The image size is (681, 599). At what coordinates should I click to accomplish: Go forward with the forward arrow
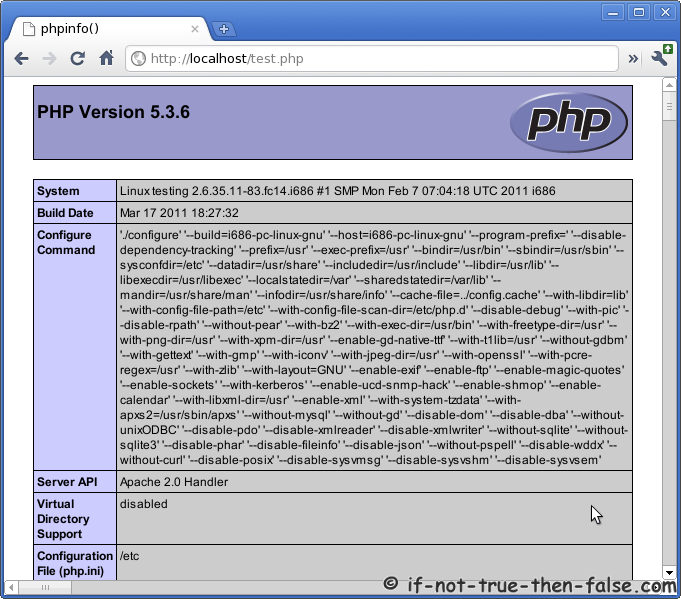click(50, 58)
